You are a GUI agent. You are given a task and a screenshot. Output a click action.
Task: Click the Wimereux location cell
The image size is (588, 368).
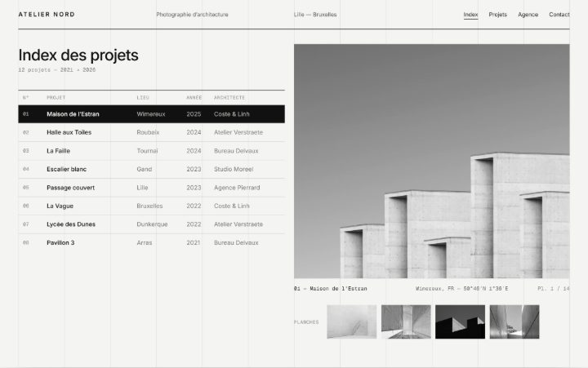tap(151, 114)
